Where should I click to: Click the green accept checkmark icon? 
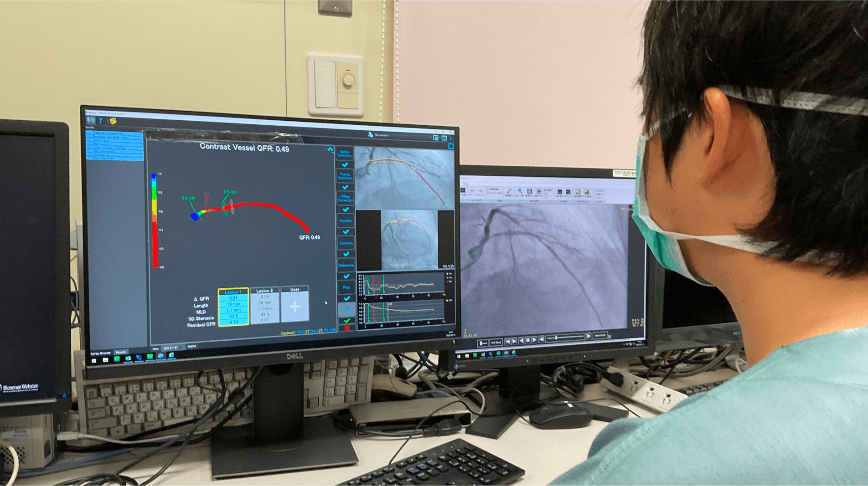(347, 321)
